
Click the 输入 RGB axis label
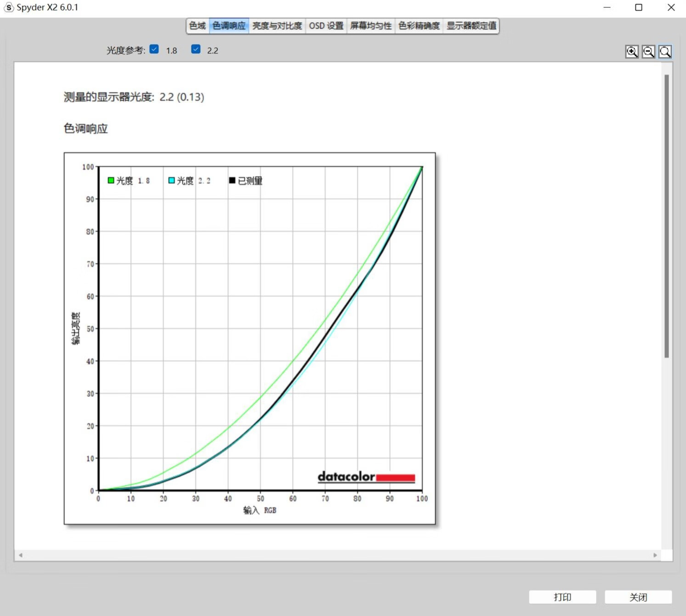click(260, 510)
